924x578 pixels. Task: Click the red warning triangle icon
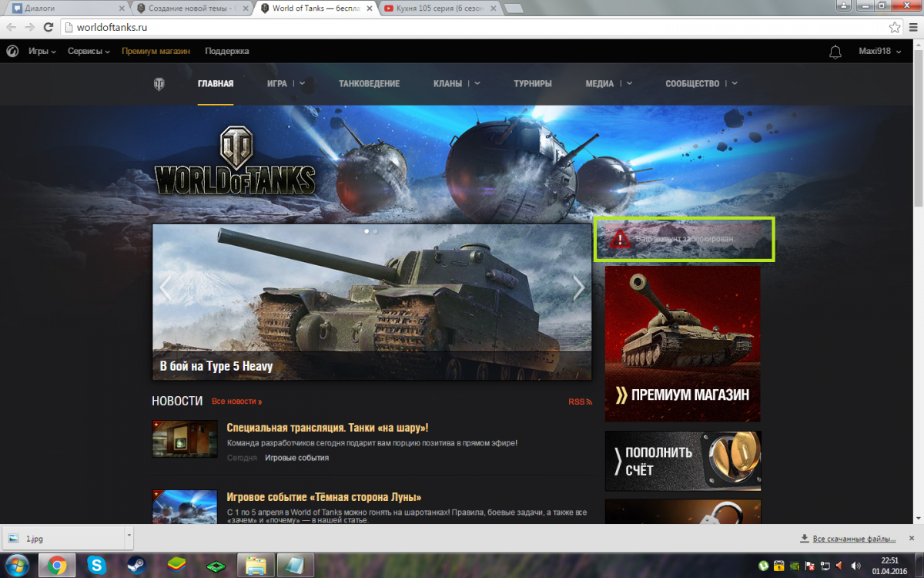[x=620, y=240]
